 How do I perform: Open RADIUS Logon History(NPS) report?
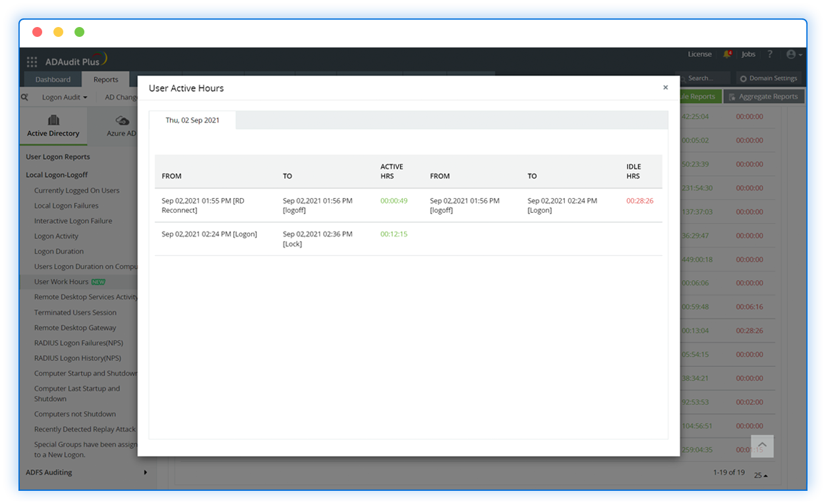coord(78,358)
